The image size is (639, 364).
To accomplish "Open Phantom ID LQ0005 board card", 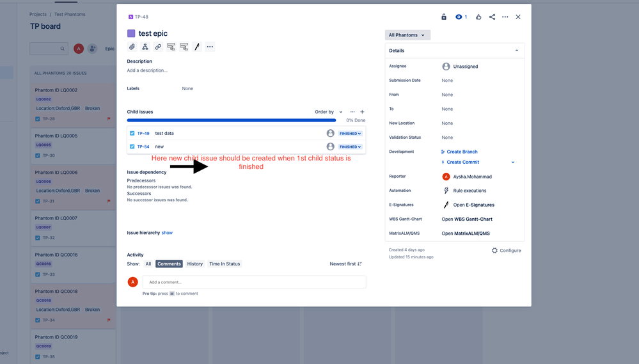I will pyautogui.click(x=74, y=146).
